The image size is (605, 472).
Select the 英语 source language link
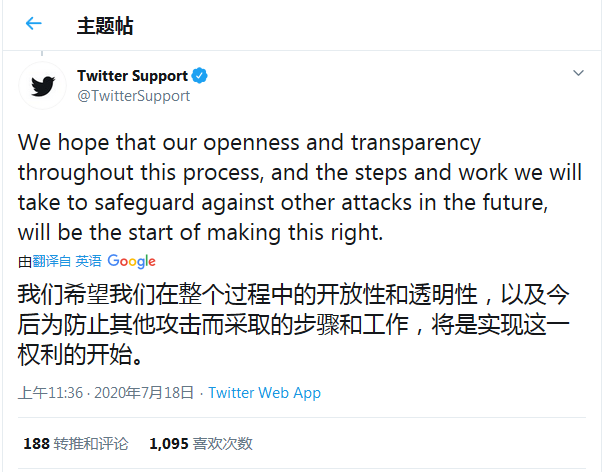point(88,261)
